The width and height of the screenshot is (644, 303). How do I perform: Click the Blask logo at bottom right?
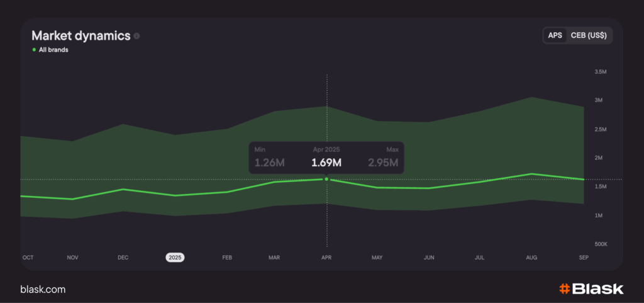pos(591,289)
